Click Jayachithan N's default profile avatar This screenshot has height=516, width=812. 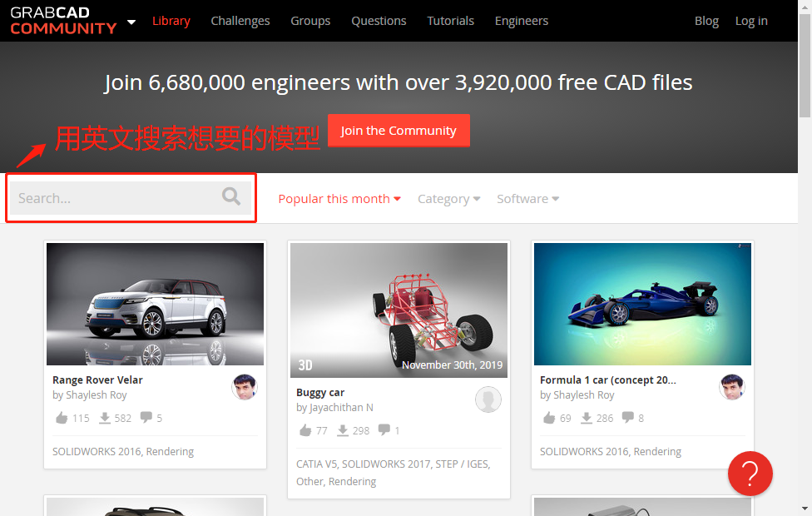pos(488,399)
